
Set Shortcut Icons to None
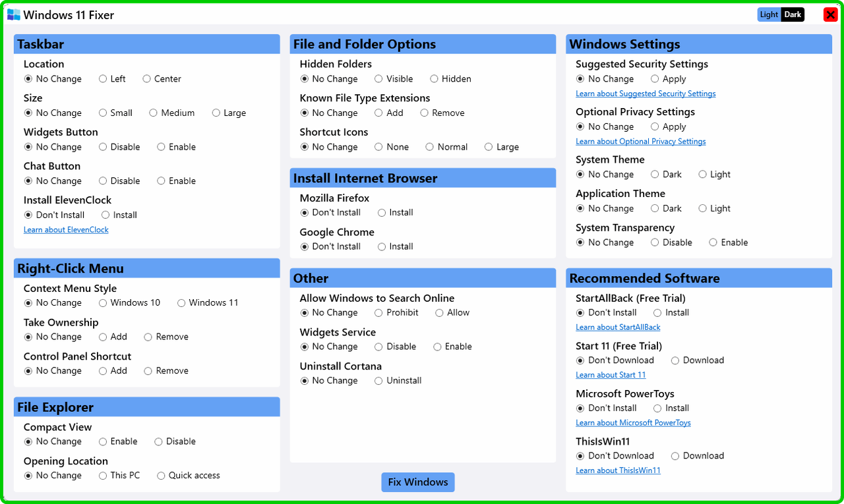[392, 147]
